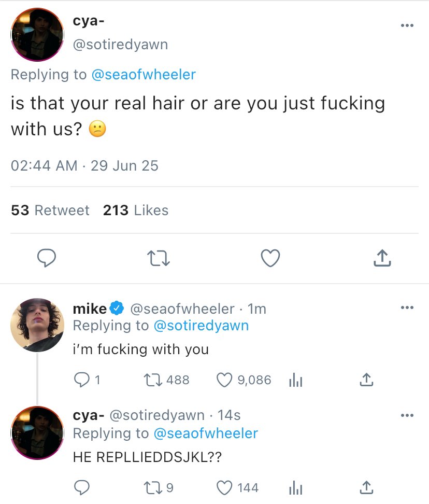The height and width of the screenshot is (504, 429).
Task: View the 53 Retweet list
Action: (x=50, y=210)
